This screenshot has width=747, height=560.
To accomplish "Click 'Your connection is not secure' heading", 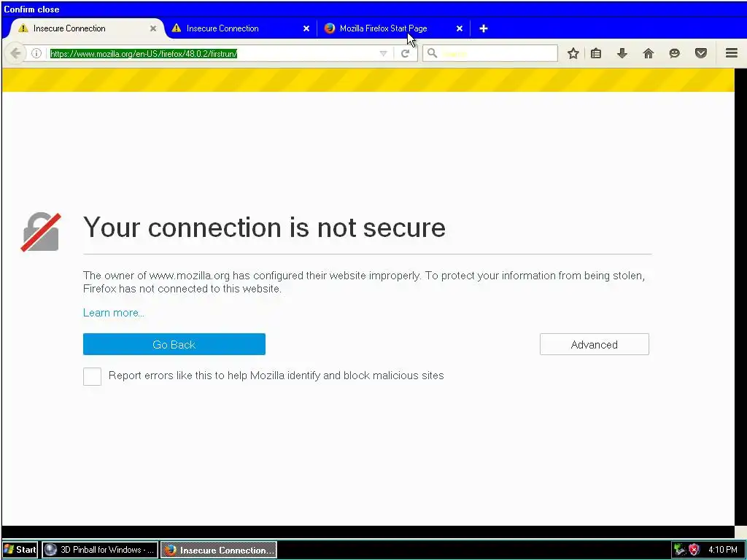I will point(264,227).
